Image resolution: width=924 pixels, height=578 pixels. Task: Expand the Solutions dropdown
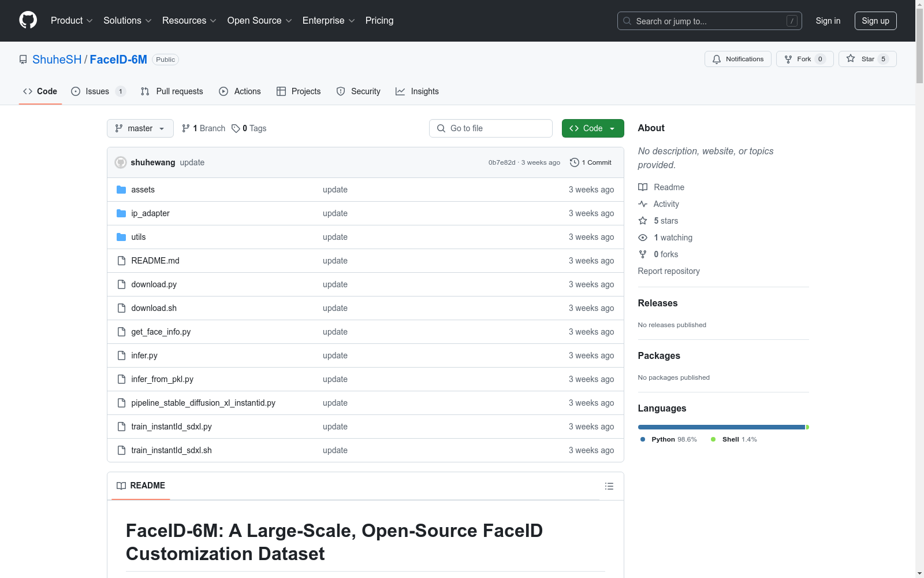click(128, 21)
